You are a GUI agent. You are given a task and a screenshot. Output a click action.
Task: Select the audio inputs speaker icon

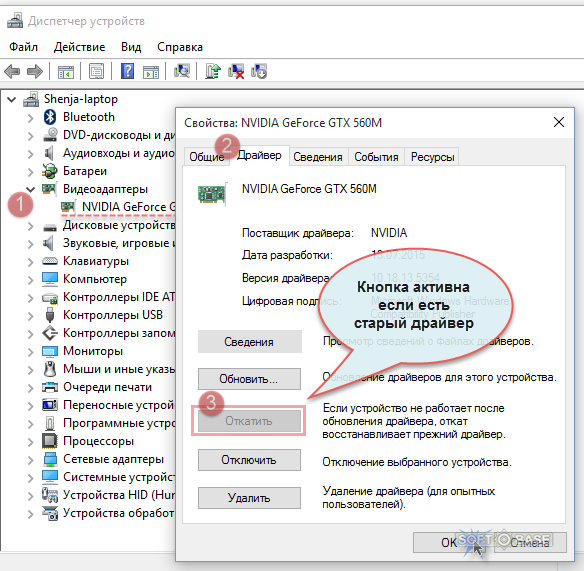pos(49,153)
